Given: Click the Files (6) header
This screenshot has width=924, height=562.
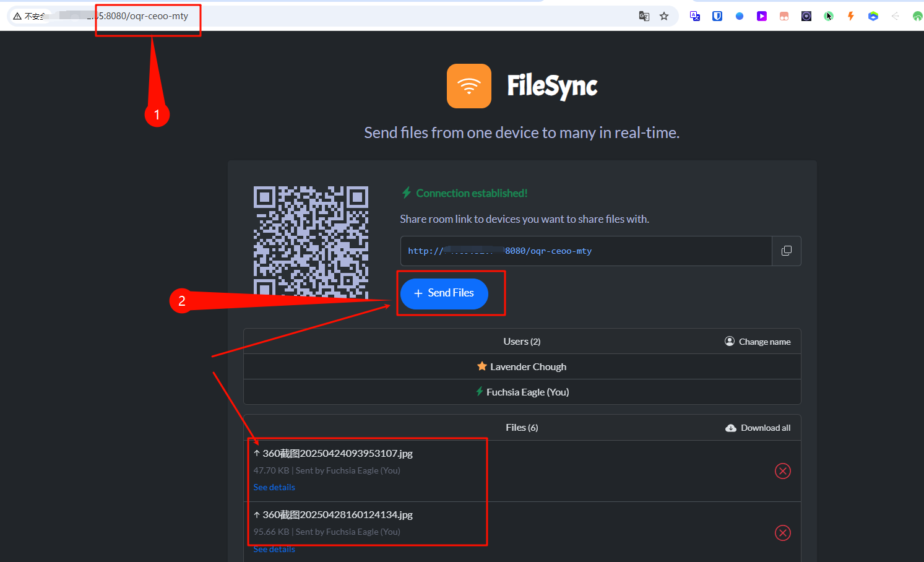Looking at the screenshot, I should [522, 428].
